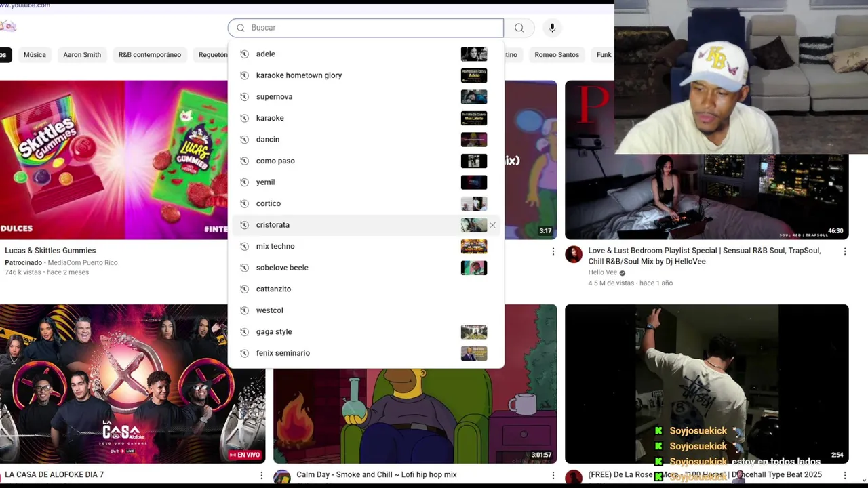Select the como paso suggestion

[366, 161]
